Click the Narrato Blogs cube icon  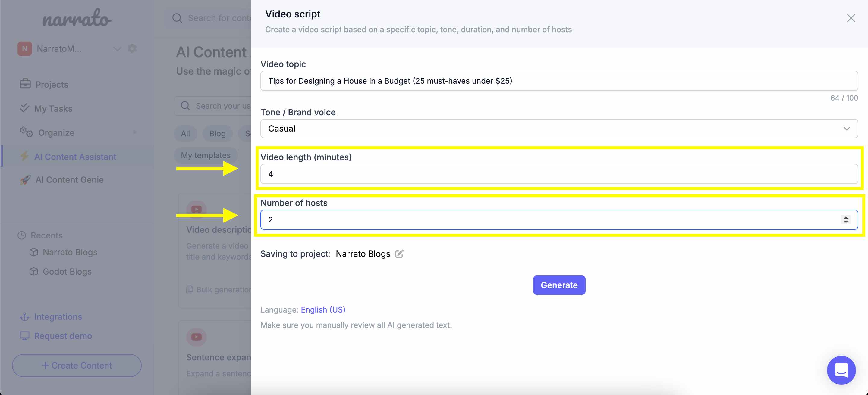click(34, 252)
